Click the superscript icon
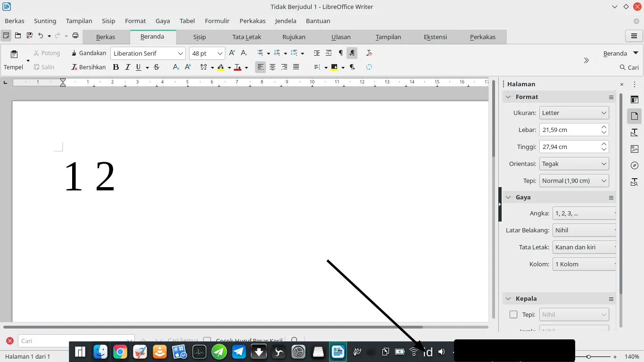This screenshot has height=362, width=644. point(188,67)
